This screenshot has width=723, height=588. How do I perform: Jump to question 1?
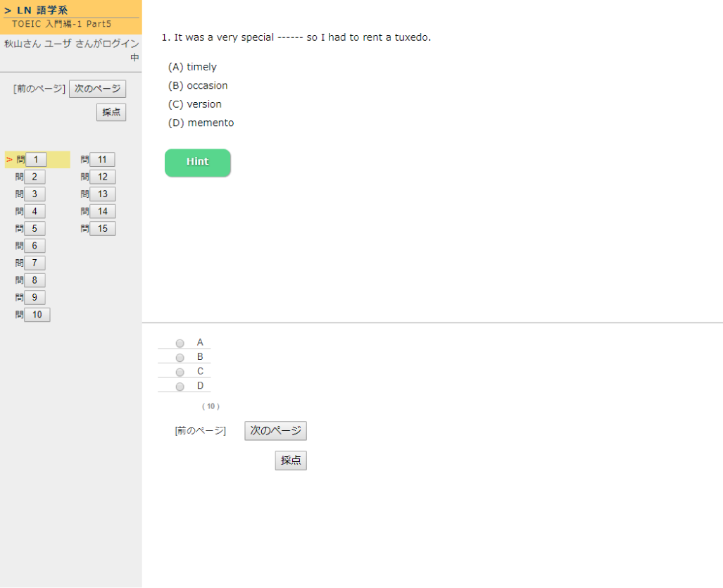tap(35, 160)
